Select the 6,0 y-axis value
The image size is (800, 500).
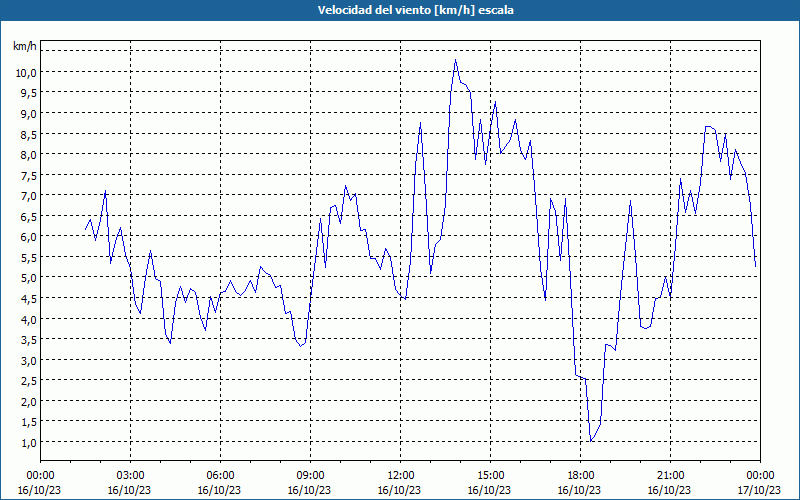pyautogui.click(x=28, y=237)
